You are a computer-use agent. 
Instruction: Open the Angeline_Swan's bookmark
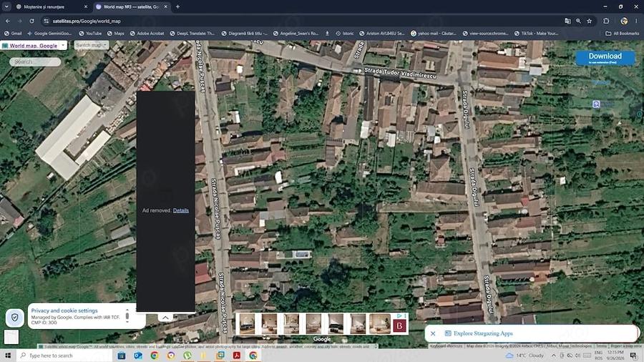coord(296,33)
